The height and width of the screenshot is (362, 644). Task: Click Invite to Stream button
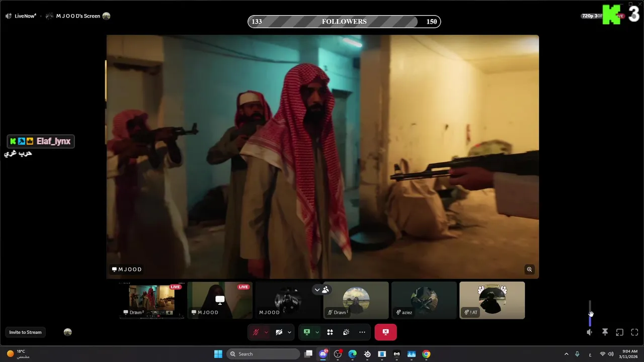(25, 332)
